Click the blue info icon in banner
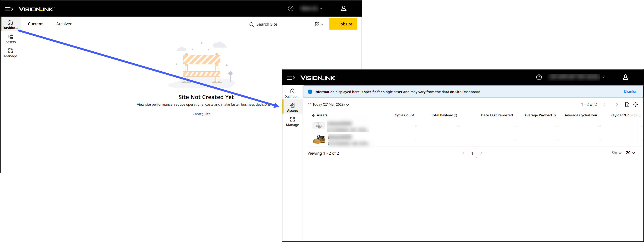 pos(310,92)
